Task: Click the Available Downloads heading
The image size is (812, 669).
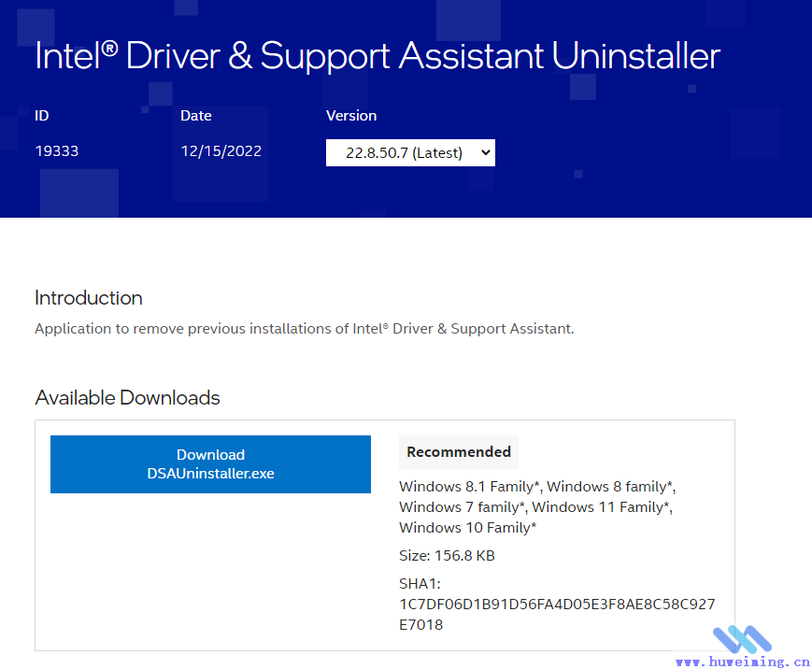Action: click(x=127, y=397)
